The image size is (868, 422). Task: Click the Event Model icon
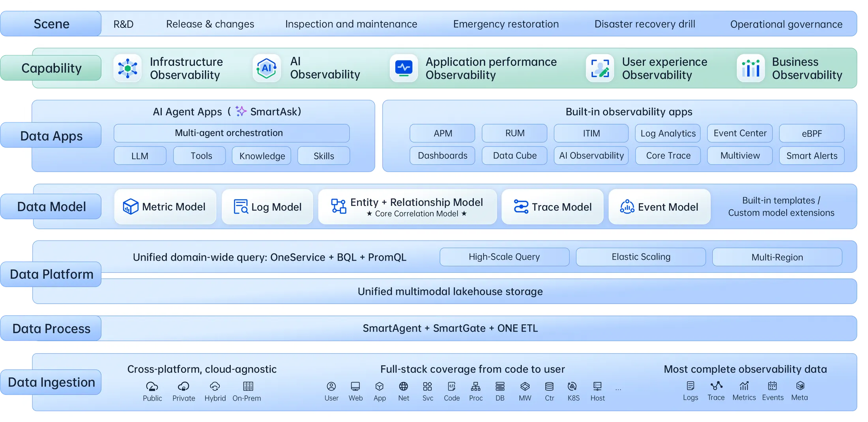coord(627,206)
